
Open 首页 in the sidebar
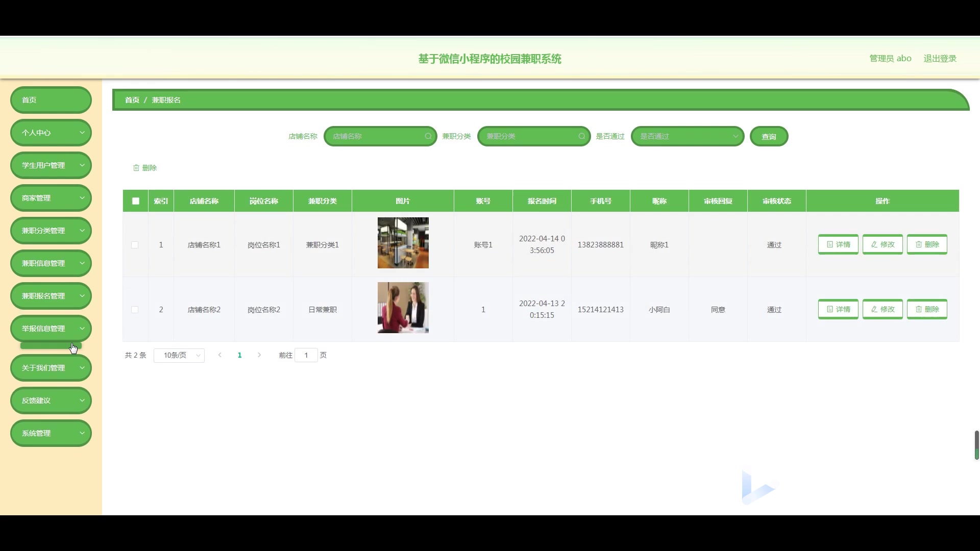coord(51,100)
